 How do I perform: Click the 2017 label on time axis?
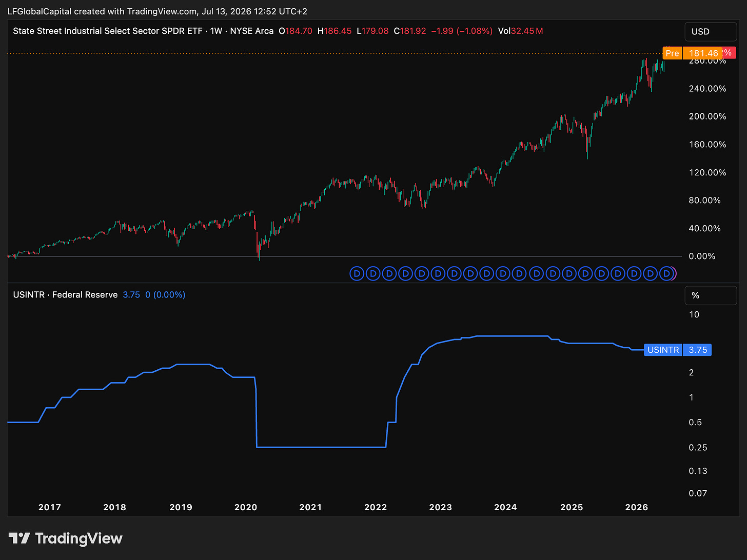(x=50, y=507)
